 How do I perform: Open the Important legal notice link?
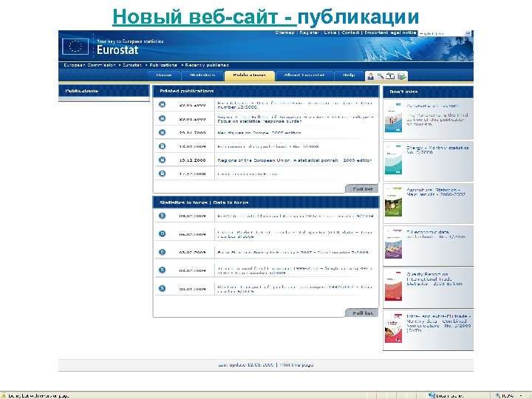click(391, 33)
